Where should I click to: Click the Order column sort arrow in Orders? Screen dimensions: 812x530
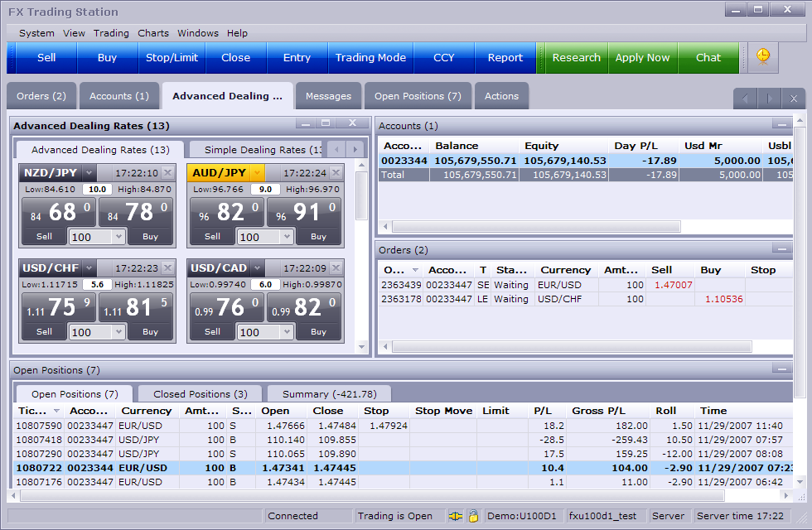(415, 270)
